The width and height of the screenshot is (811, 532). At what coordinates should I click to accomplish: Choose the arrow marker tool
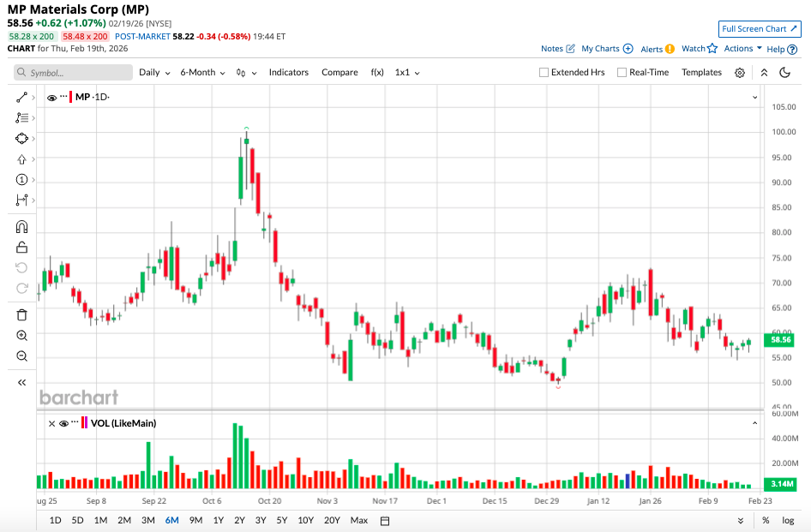tap(21, 159)
